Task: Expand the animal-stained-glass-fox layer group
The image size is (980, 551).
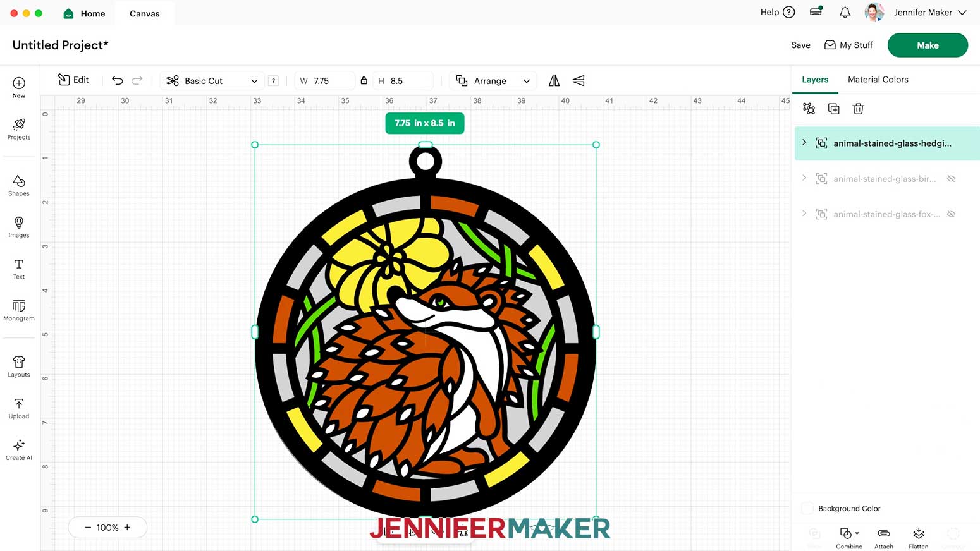Action: point(804,214)
